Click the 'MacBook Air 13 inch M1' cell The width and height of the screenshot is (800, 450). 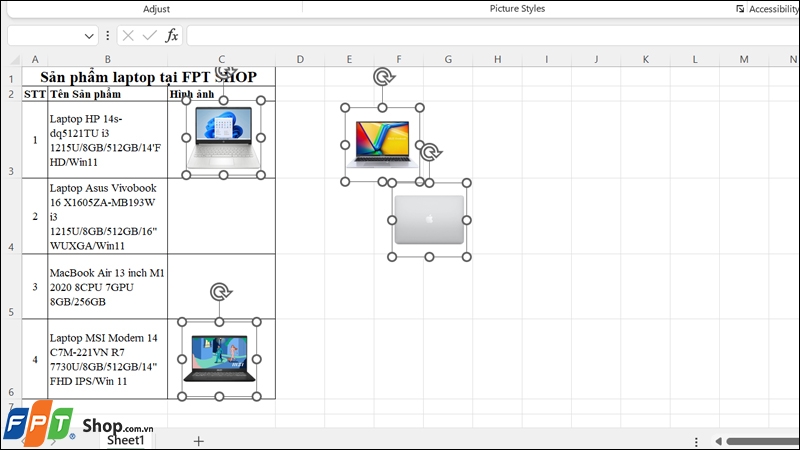tap(108, 287)
